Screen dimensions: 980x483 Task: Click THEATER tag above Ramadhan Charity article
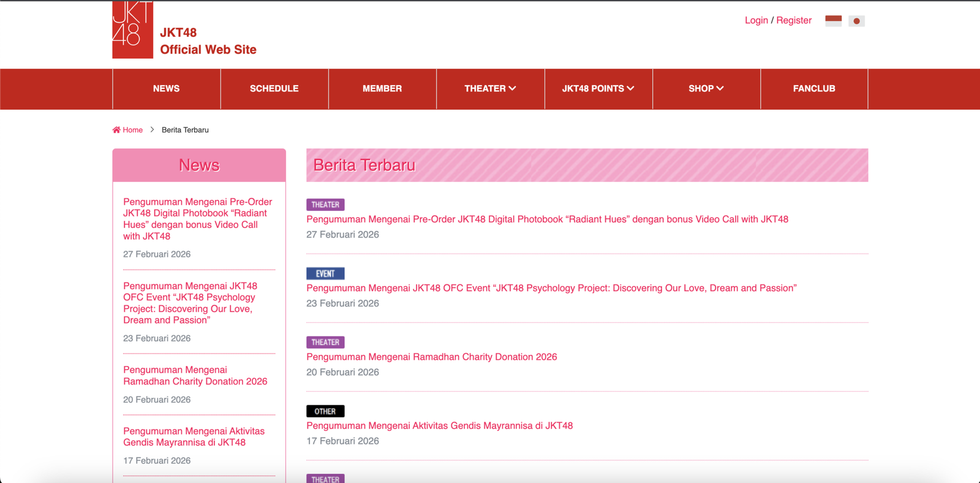[325, 342]
